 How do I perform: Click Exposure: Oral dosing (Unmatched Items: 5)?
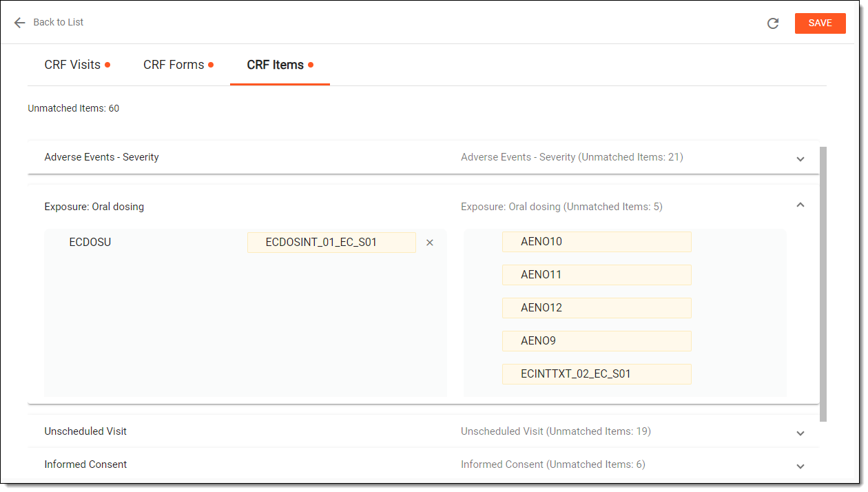(561, 207)
